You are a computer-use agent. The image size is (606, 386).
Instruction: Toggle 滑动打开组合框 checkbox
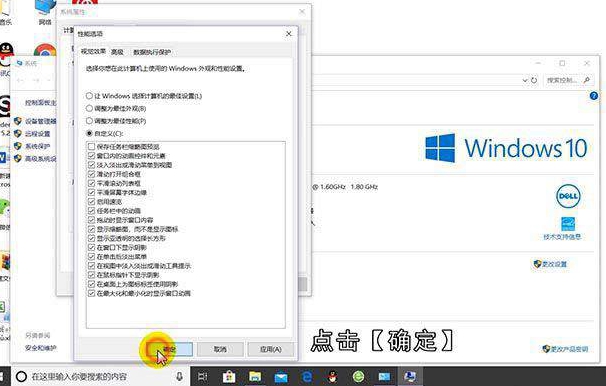(x=92, y=174)
